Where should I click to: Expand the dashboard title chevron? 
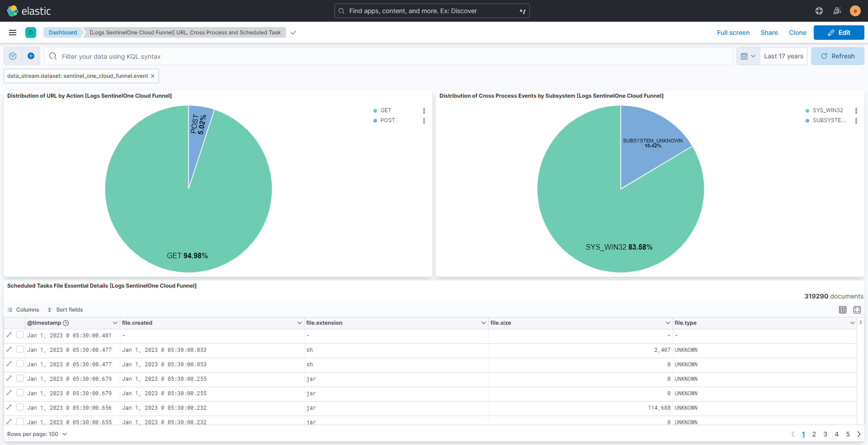click(x=293, y=33)
